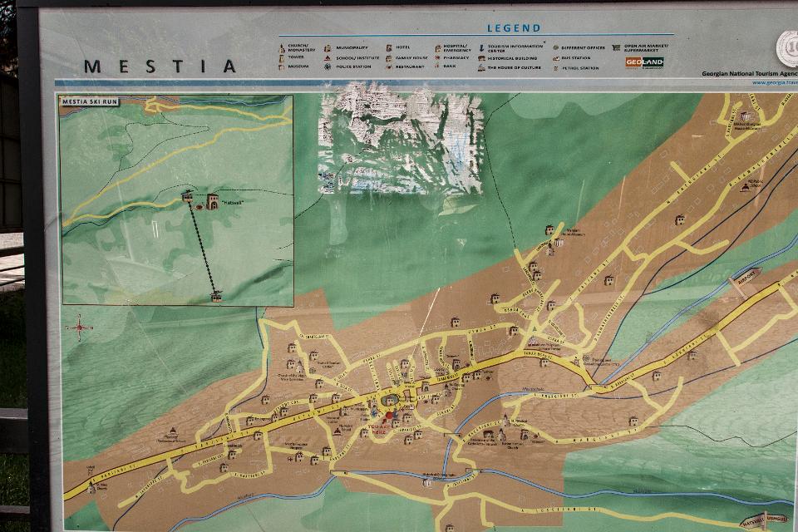This screenshot has height=532, width=798.
Task: Click the PETROL STATION legend label
Action: click(580, 68)
